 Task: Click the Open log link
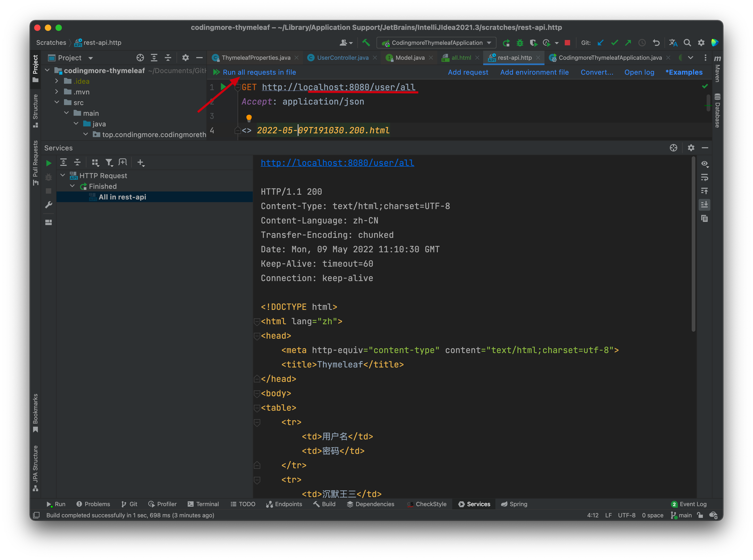[639, 72]
